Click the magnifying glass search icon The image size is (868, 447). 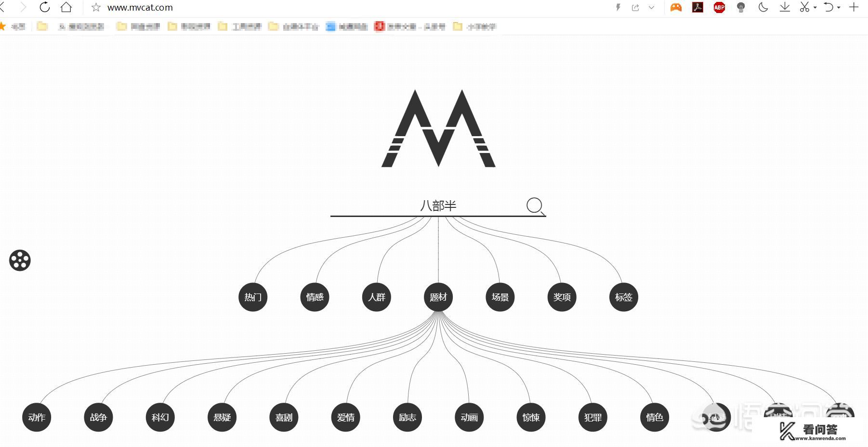pos(535,206)
